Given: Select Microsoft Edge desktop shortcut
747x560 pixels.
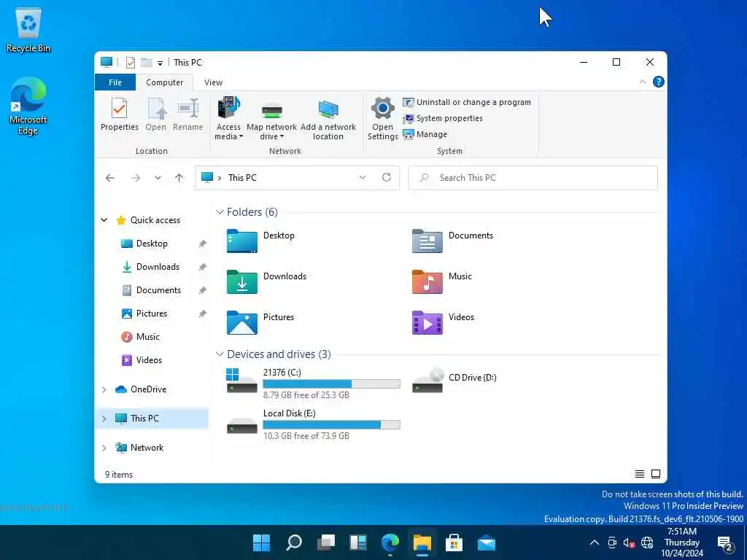Looking at the screenshot, I should (x=28, y=106).
